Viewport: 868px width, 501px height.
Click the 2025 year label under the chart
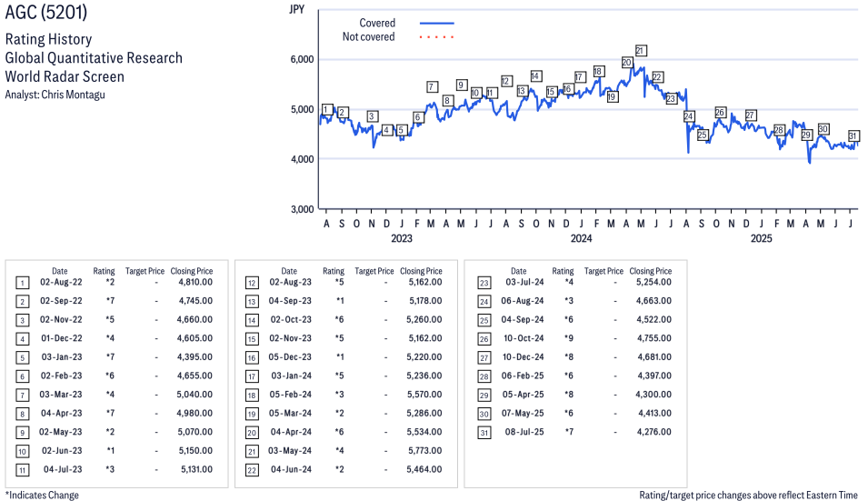tap(761, 238)
